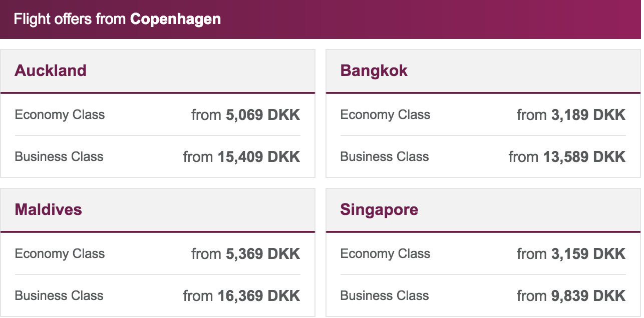Select Bangkok Economy Class fare label
The image size is (644, 318).
coord(385,114)
